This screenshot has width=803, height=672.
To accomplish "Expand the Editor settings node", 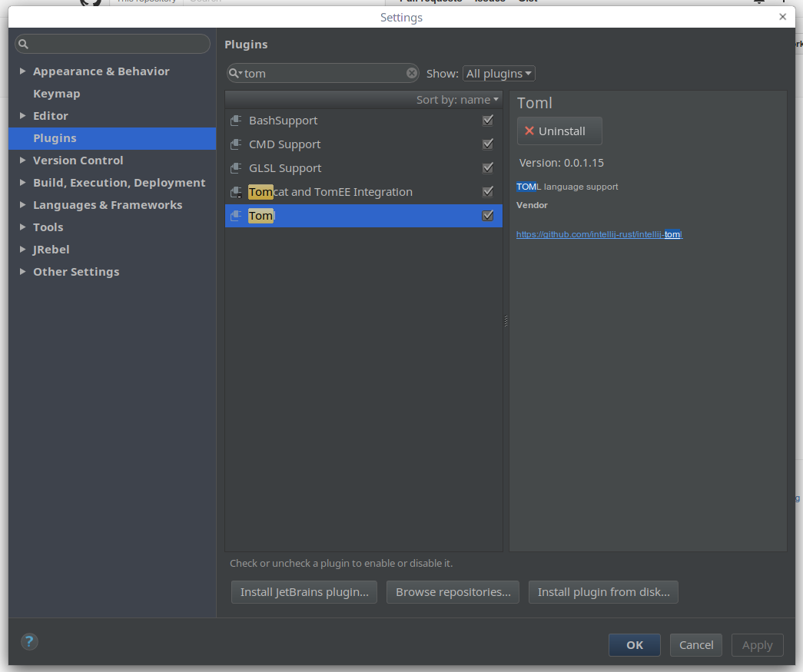I will [x=22, y=116].
